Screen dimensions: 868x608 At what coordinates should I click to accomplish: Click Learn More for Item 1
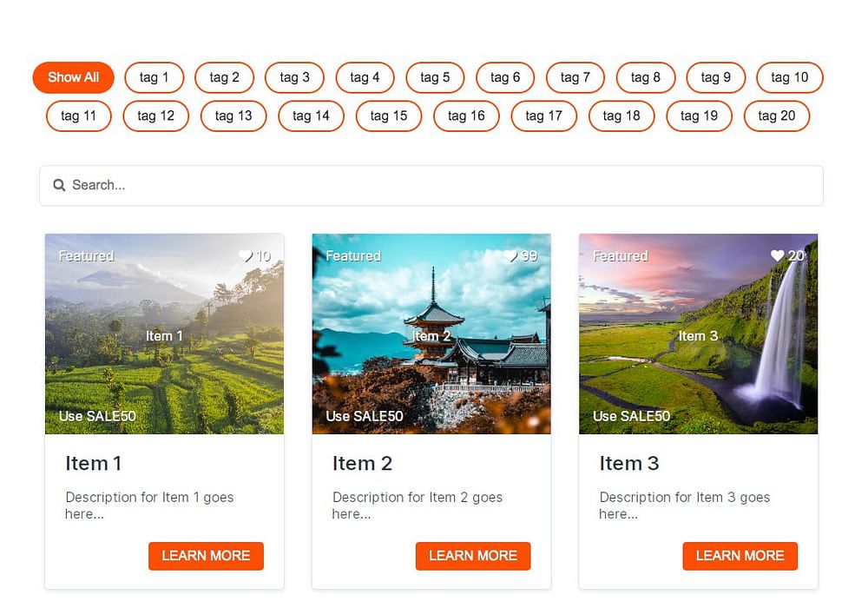point(206,556)
